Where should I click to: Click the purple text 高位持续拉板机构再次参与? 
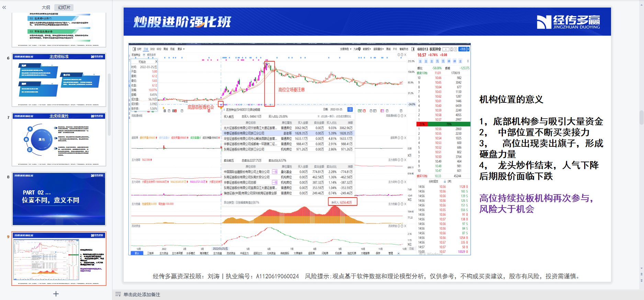pos(536,198)
